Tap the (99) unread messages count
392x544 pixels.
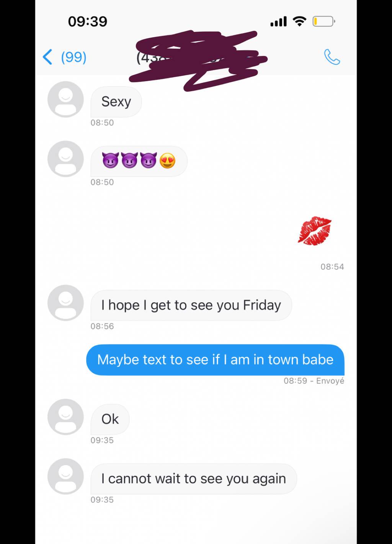pyautogui.click(x=73, y=57)
